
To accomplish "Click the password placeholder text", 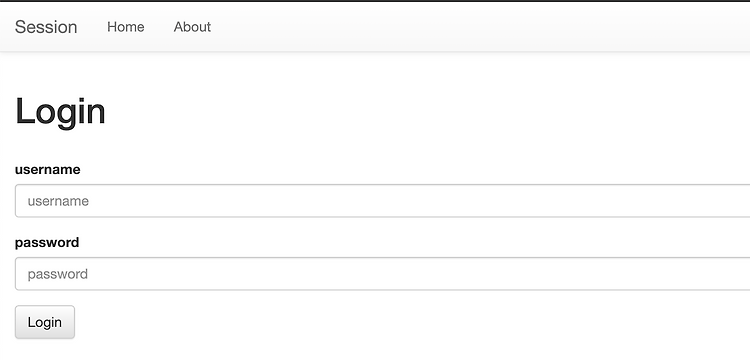I will (57, 274).
